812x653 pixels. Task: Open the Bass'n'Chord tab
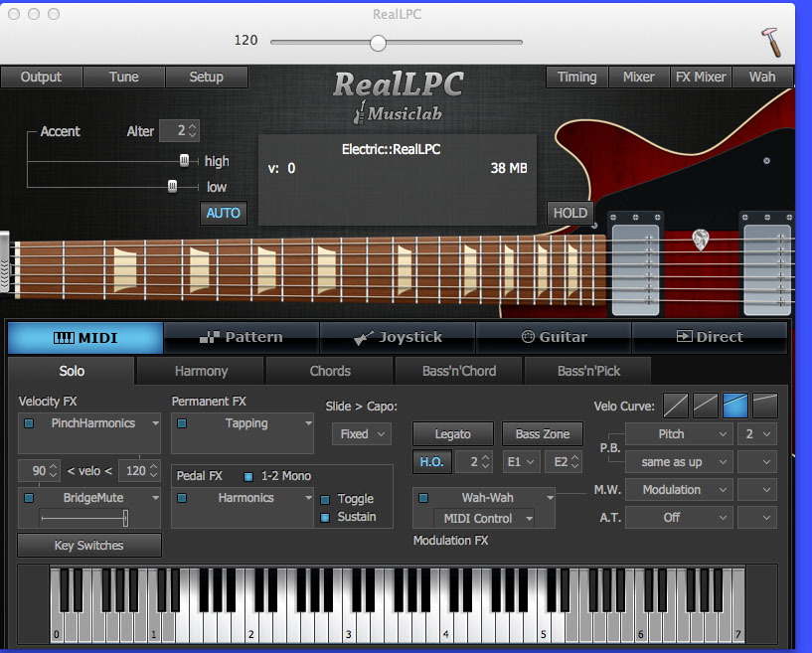pyautogui.click(x=459, y=372)
